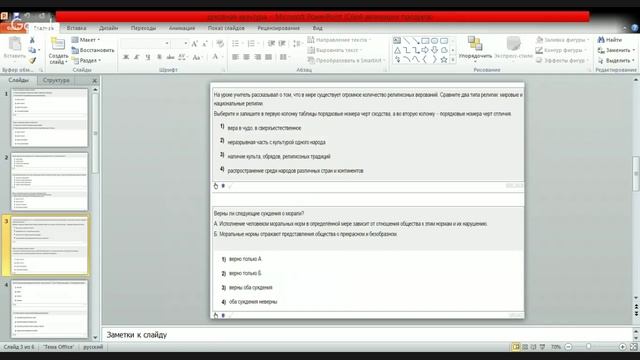Open Выровнять текст dropdown
Viewport: 640px width, 360px height.
tap(335, 50)
